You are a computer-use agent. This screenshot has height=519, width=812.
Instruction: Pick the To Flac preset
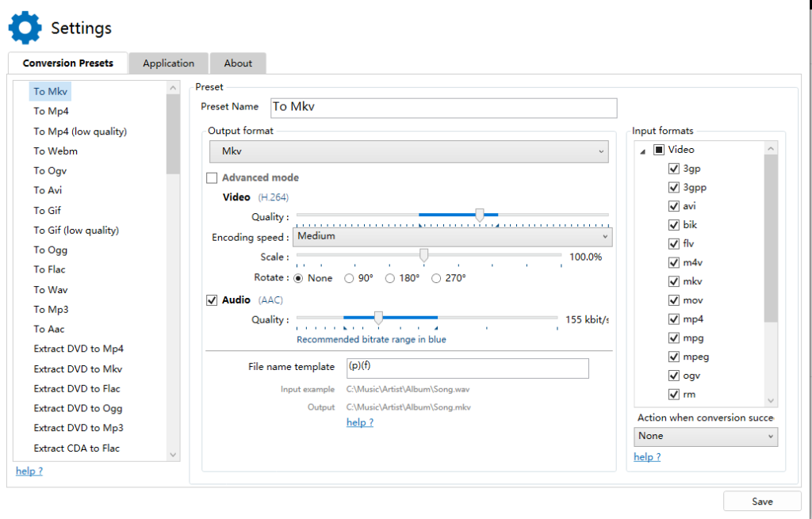coord(50,269)
